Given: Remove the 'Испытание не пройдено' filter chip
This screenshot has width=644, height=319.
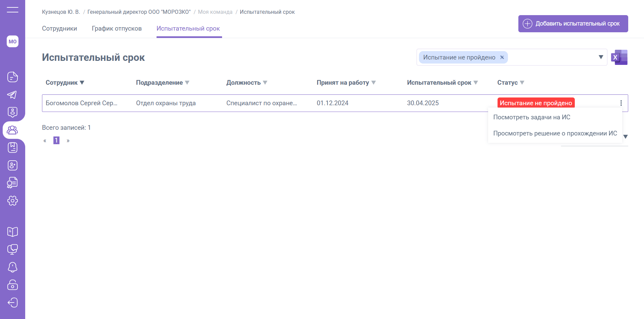Looking at the screenshot, I should (502, 57).
